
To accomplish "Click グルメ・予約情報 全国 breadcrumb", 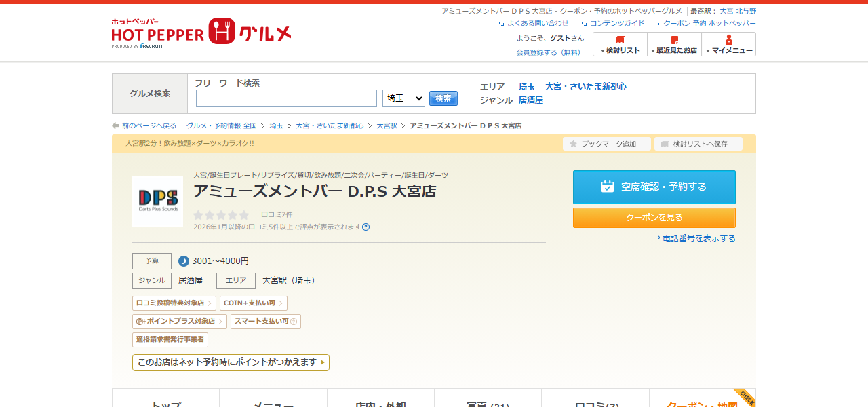I will [x=222, y=125].
